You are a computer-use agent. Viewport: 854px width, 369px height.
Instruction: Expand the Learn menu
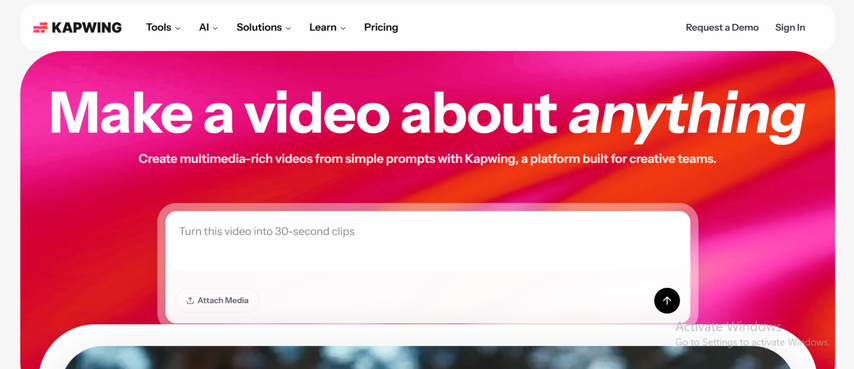point(327,27)
